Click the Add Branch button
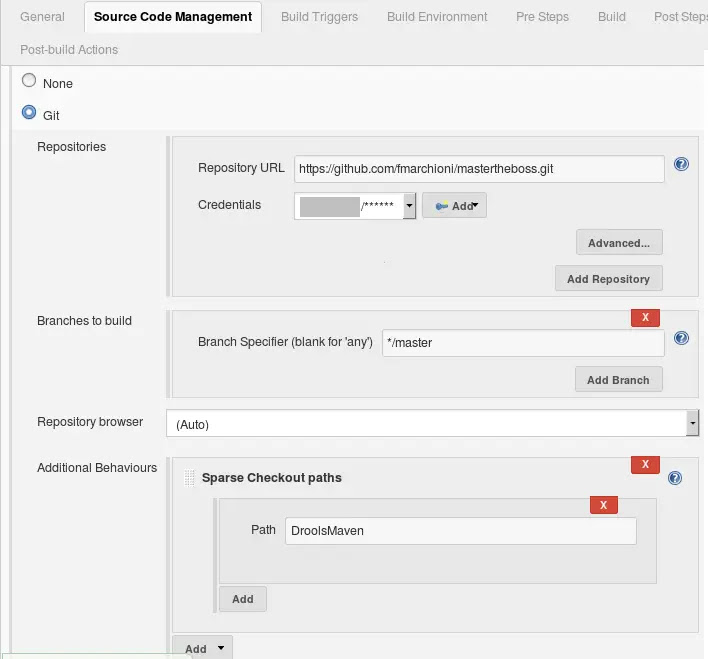Image resolution: width=708 pixels, height=659 pixels. tap(619, 380)
